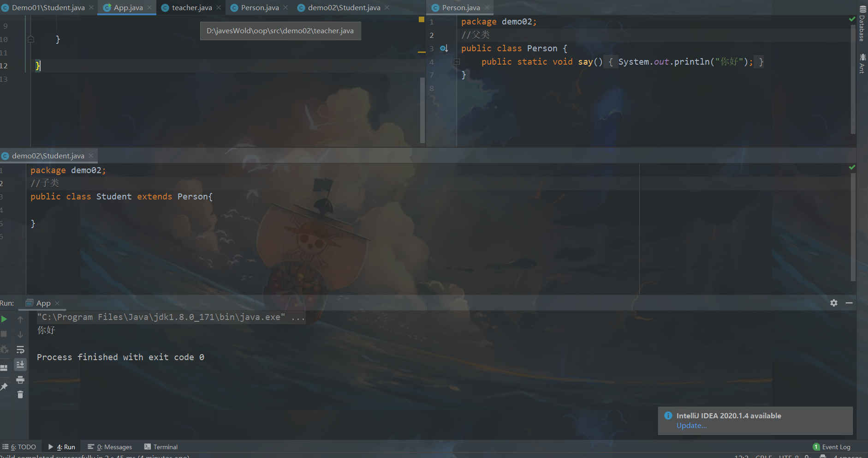
Task: Click the Restore Layout icon in Run panel
Action: tap(4, 368)
